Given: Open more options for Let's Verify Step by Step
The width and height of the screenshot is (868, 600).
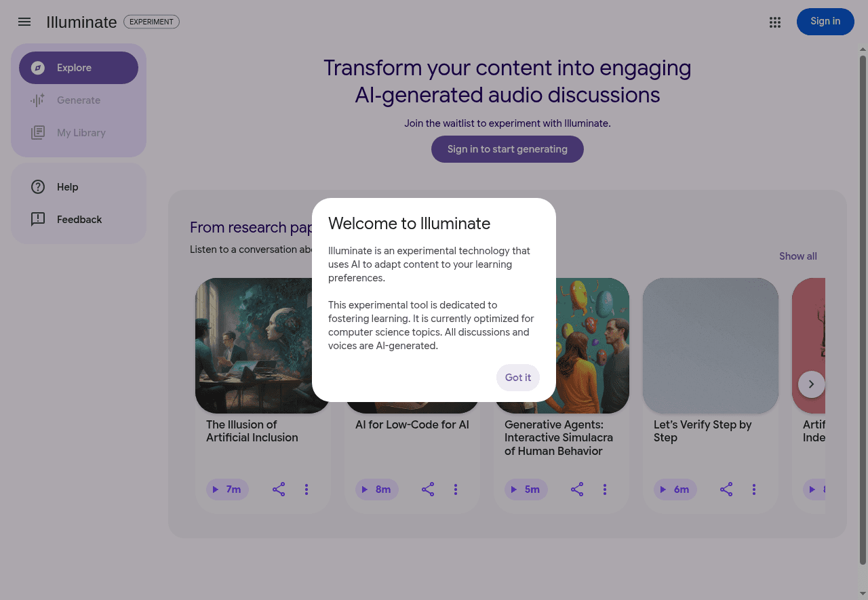Looking at the screenshot, I should tap(754, 489).
